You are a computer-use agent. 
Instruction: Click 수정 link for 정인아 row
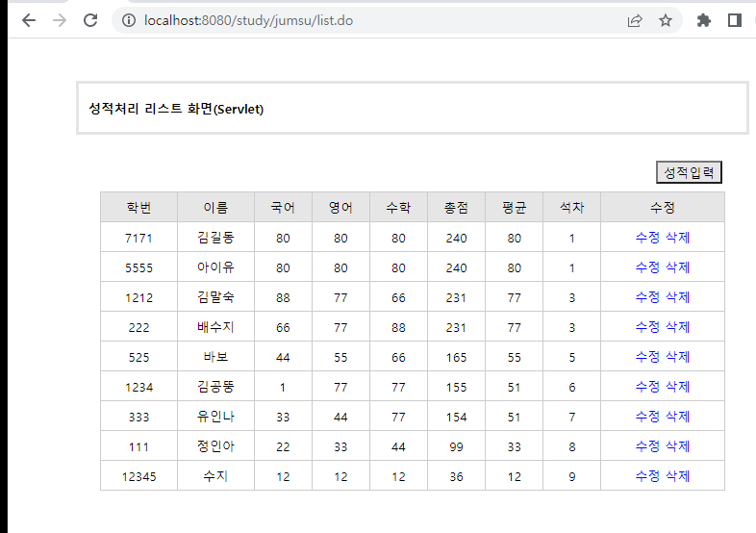[647, 446]
